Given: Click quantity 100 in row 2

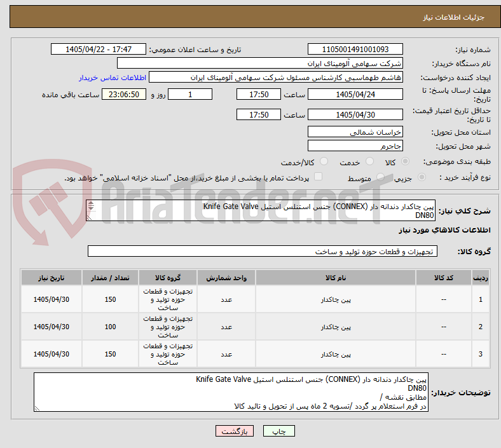Looking at the screenshot, I should click(110, 327).
